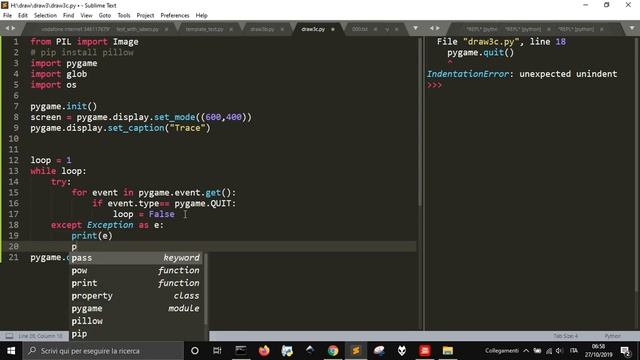Change Tab Size setting in status bar
This screenshot has height=360, width=640.
[x=565, y=336]
